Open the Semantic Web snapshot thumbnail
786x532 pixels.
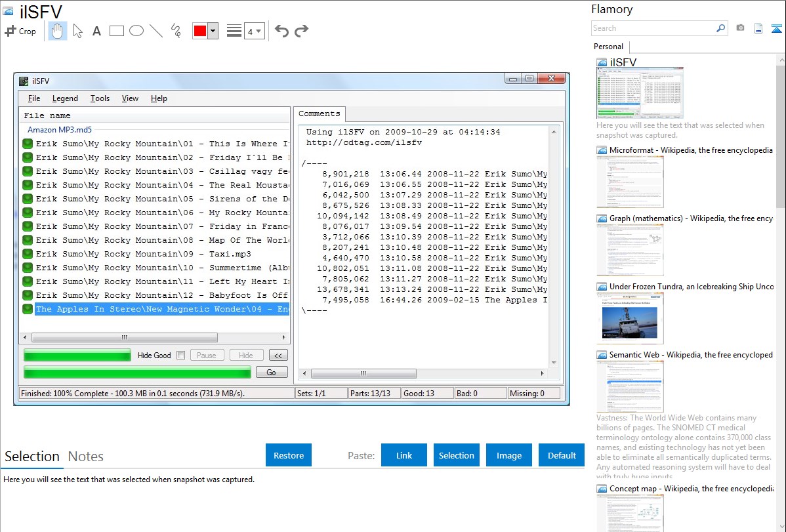point(630,386)
